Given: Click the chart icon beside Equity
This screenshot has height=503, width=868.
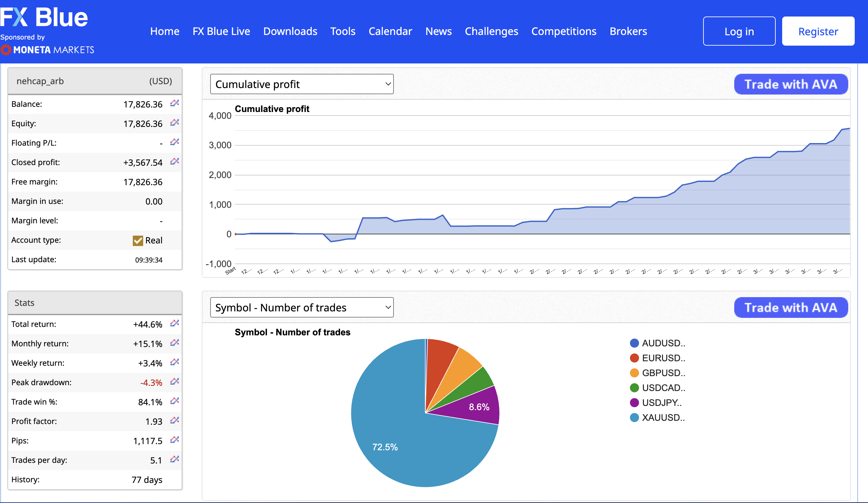Looking at the screenshot, I should tap(175, 123).
